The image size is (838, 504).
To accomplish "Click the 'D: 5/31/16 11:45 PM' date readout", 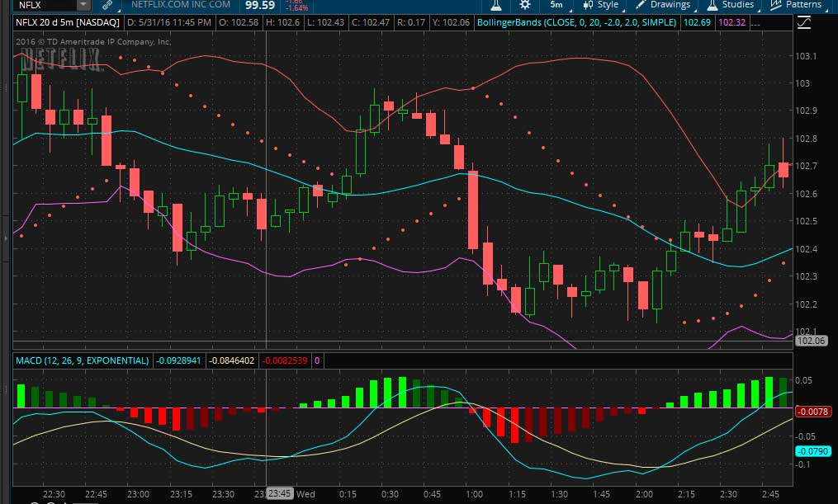I will pyautogui.click(x=169, y=22).
